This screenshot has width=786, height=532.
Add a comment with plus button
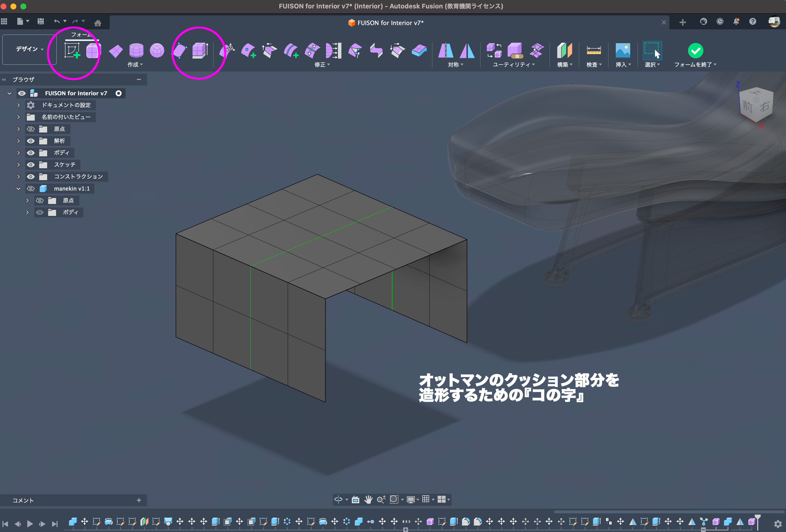click(x=139, y=500)
